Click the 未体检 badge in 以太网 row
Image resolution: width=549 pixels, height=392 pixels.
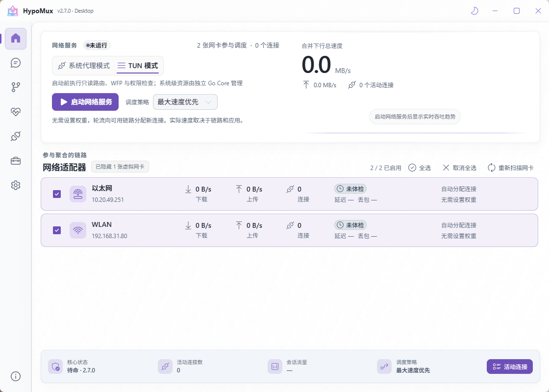pos(350,189)
